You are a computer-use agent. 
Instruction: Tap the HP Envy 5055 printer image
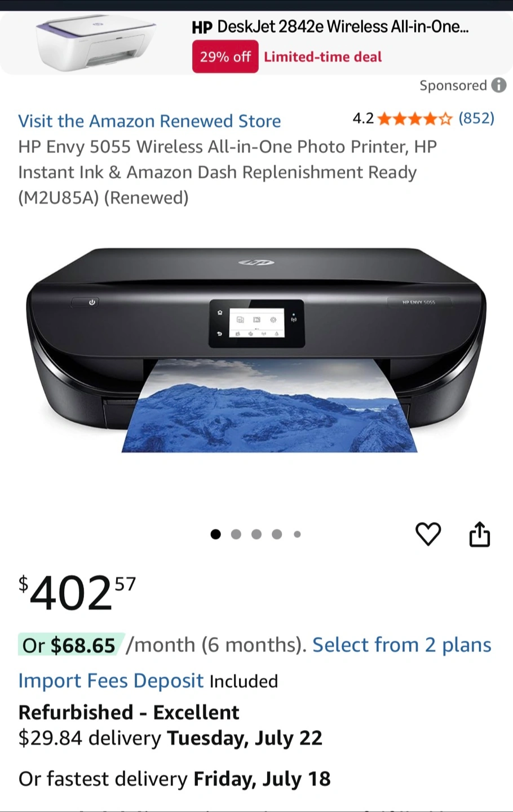pos(256,350)
